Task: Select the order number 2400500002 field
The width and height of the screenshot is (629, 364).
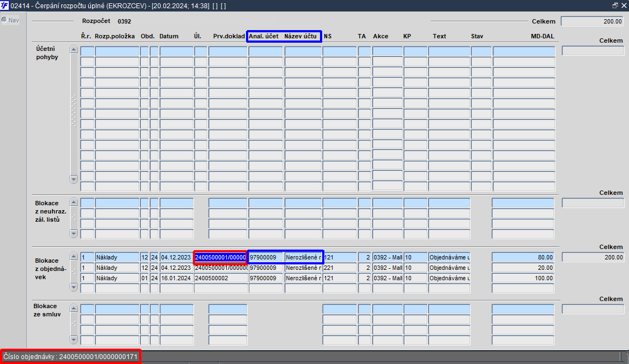Action: [x=221, y=278]
